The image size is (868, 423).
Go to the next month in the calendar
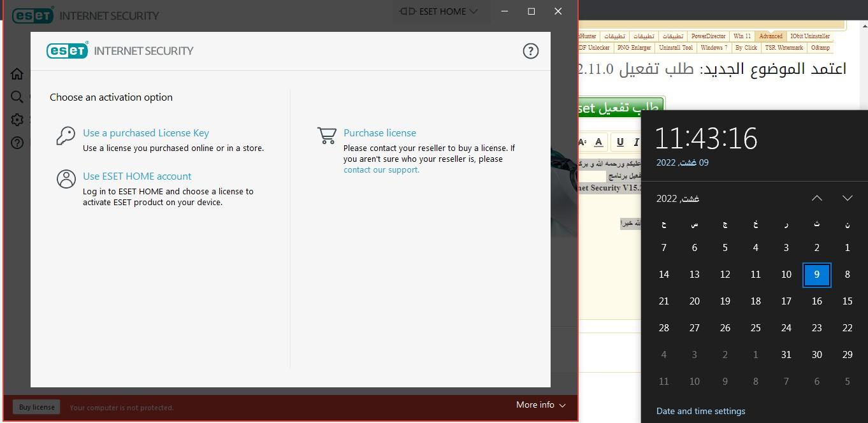point(848,198)
